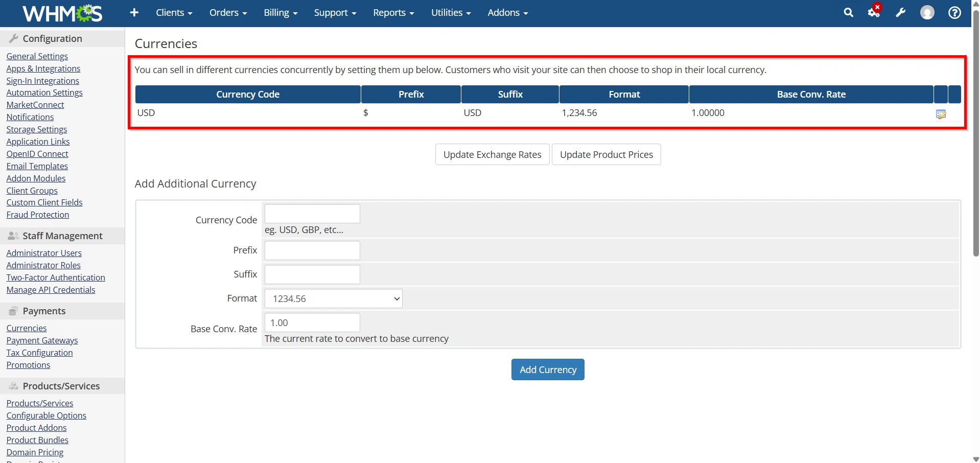Open Fraud Protection link
Image resolution: width=980 pixels, height=463 pixels.
pos(38,215)
